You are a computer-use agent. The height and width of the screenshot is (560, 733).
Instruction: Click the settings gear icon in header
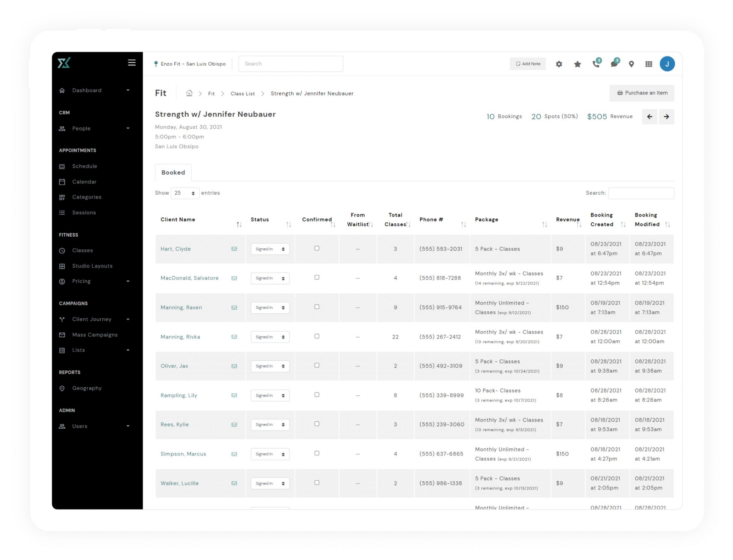559,64
